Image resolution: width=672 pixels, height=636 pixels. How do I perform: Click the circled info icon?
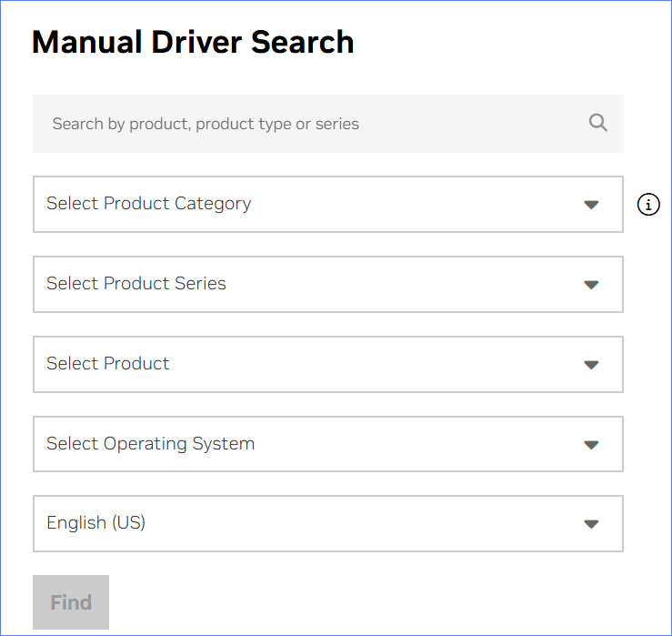click(x=648, y=205)
